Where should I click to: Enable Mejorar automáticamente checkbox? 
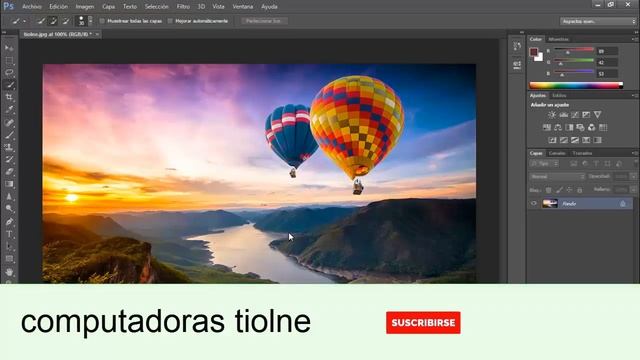click(x=170, y=21)
